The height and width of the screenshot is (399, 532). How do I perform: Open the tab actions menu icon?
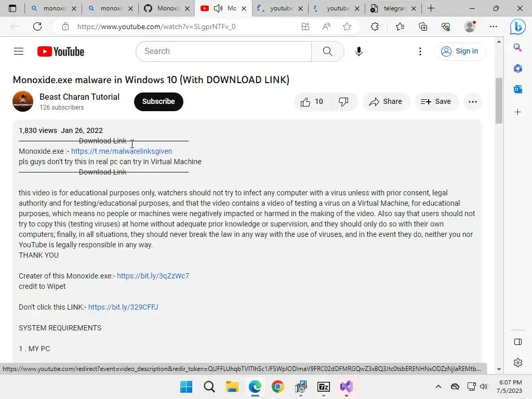[x=12, y=8]
